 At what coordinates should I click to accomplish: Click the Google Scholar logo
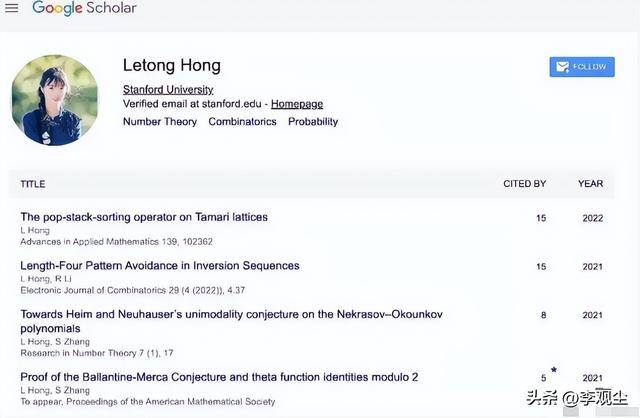[x=84, y=8]
